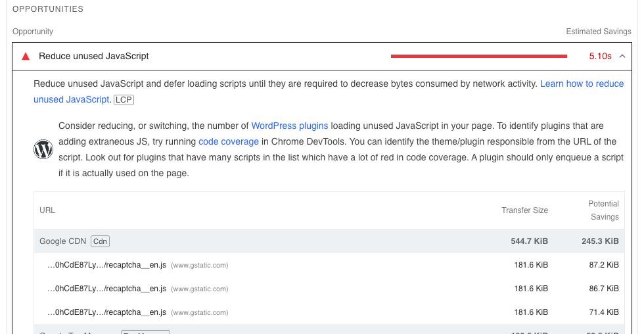Screen dimensions: 644x334
Task: Click the red estimated savings bar
Action: pyautogui.click(x=478, y=57)
